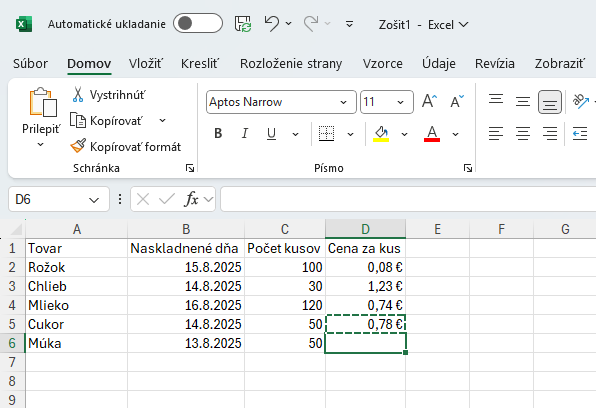
Task: Align text right
Action: [x=550, y=134]
